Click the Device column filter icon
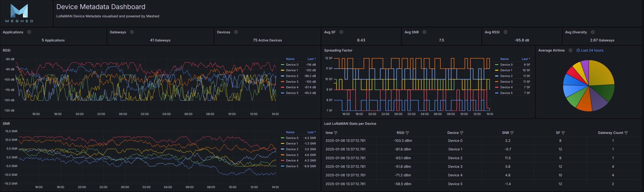The height and width of the screenshot is (192, 644). pyautogui.click(x=462, y=133)
